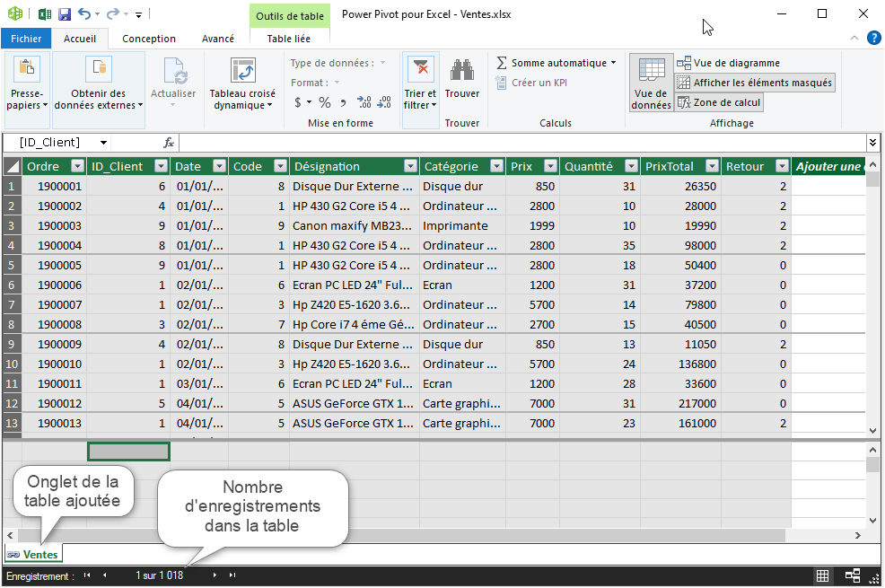Open the Quantité column filter dropdown
Viewport: 885px width, 588px height.
(632, 166)
